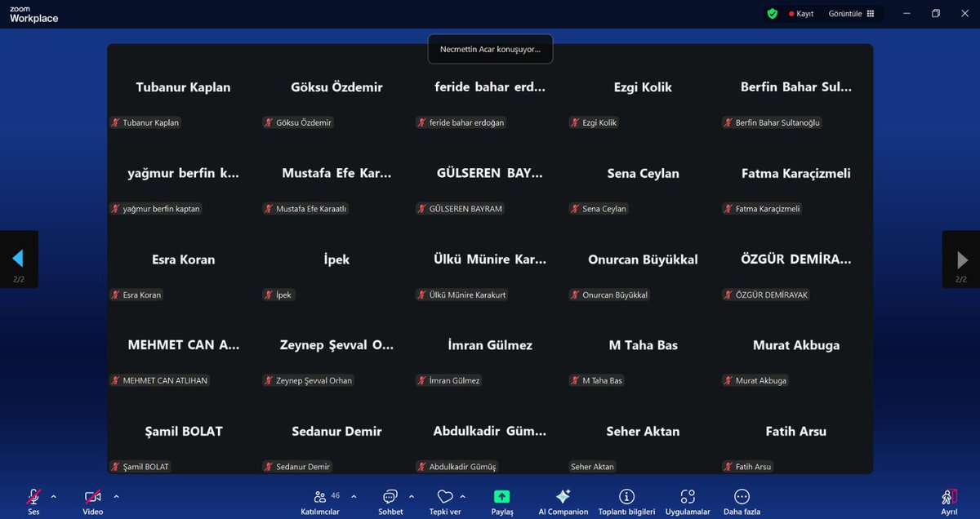Click muted mic icon beside Berfin Bahar Sultanoğlu

pyautogui.click(x=728, y=122)
